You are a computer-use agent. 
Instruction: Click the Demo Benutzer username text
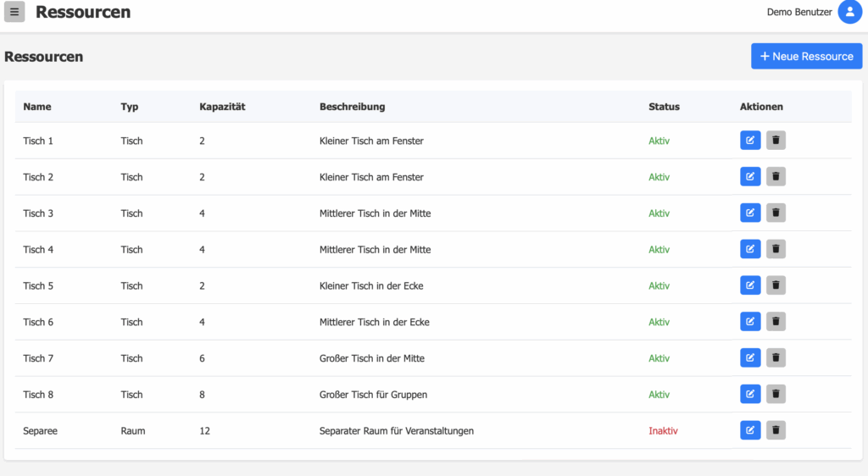point(798,12)
